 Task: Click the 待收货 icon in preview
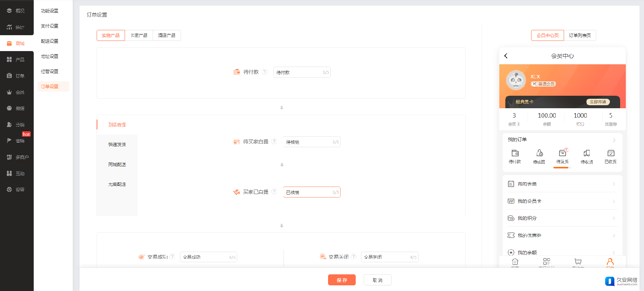point(586,153)
